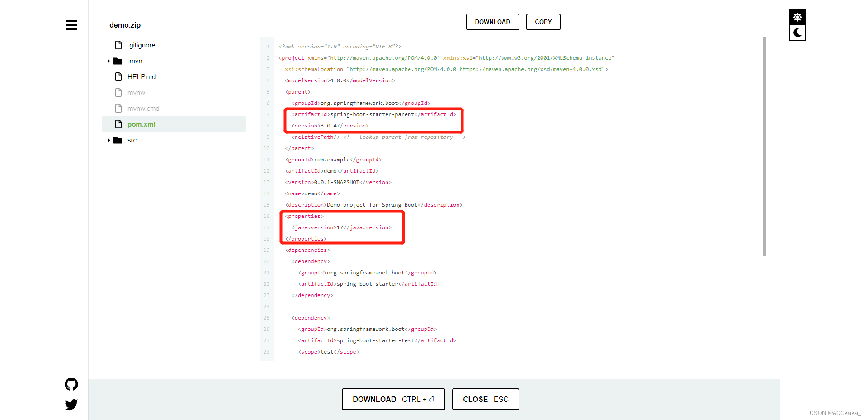Open the hamburger navigation menu
The image size is (868, 420).
tap(71, 25)
